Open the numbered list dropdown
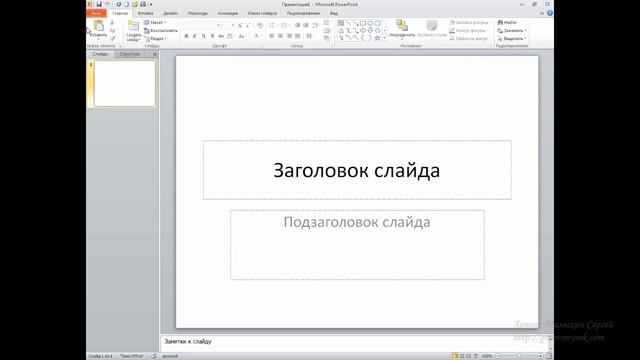Viewport: 640px width, 360px height. point(285,25)
